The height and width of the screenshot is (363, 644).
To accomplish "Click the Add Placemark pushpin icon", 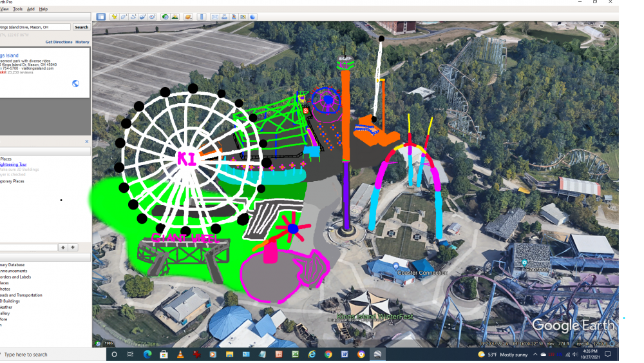I will [115, 17].
